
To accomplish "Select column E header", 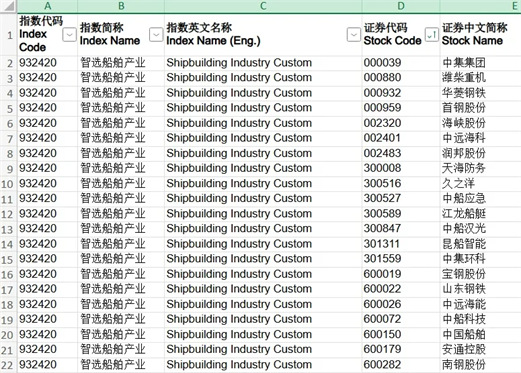I will tap(480, 6).
